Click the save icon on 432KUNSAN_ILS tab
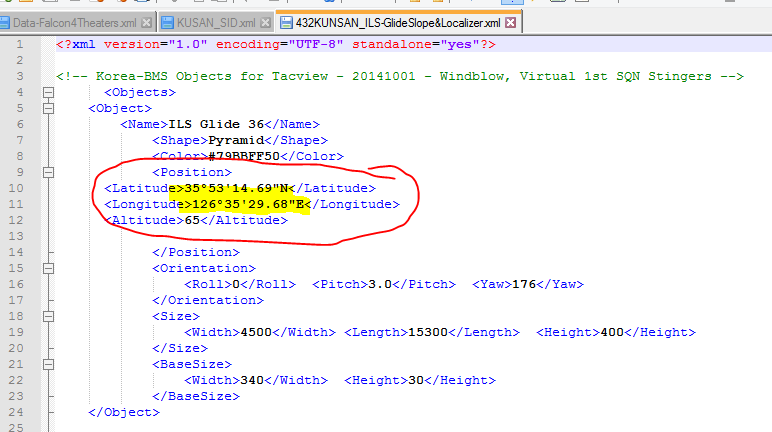 [x=286, y=23]
